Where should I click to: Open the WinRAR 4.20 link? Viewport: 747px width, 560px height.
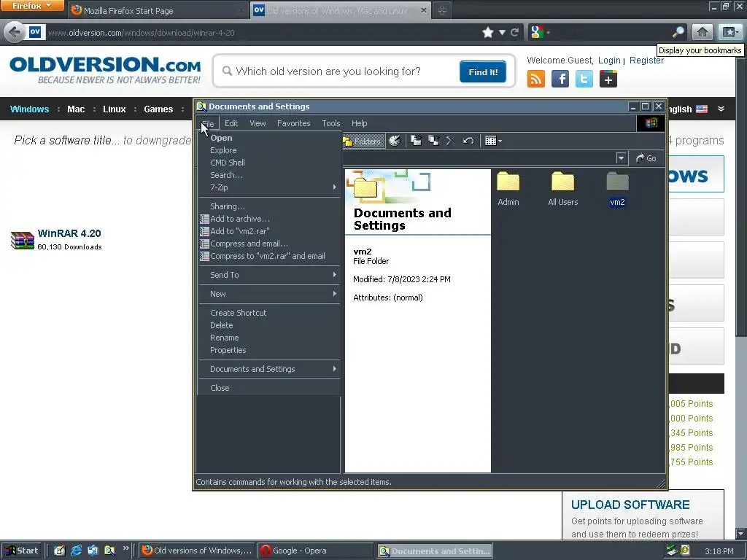click(x=69, y=233)
